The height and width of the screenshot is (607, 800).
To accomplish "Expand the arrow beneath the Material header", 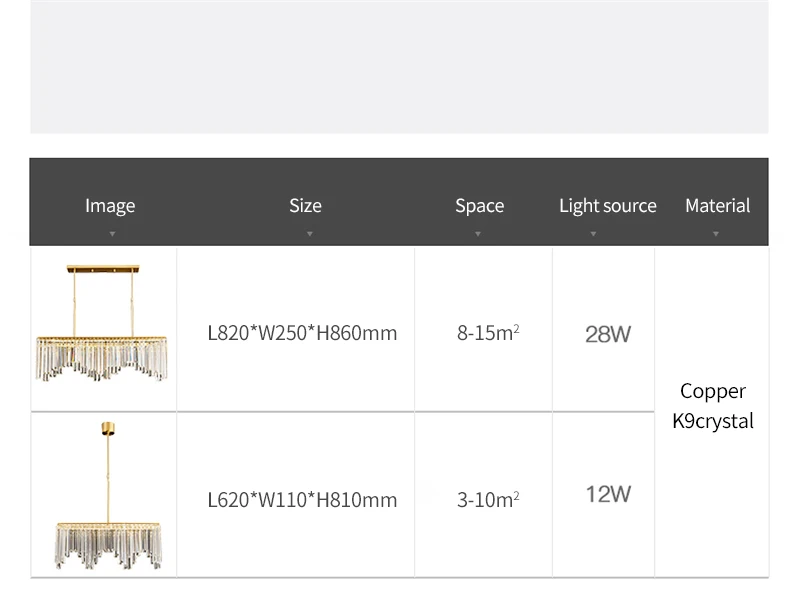I will (x=716, y=234).
